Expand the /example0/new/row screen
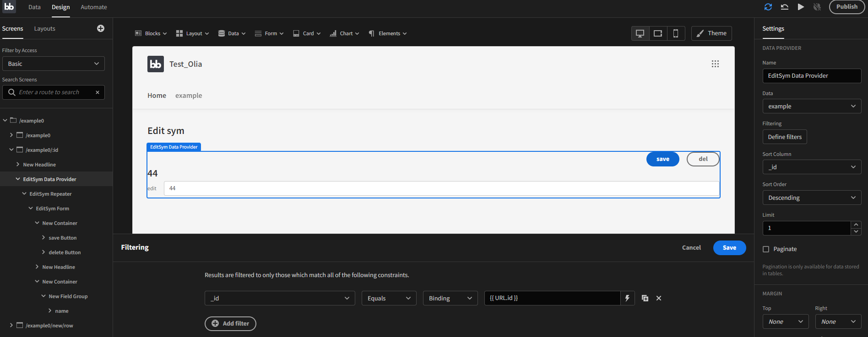The height and width of the screenshot is (337, 868). [x=11, y=326]
